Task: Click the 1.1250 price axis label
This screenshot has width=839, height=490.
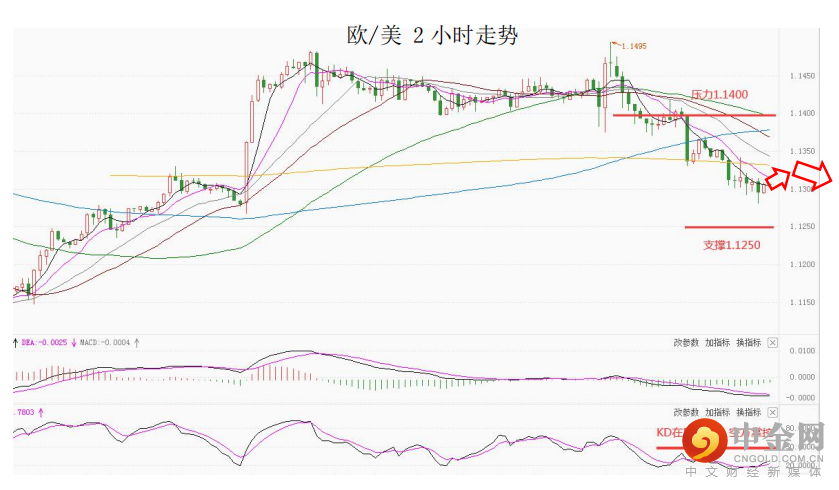Action: (803, 227)
